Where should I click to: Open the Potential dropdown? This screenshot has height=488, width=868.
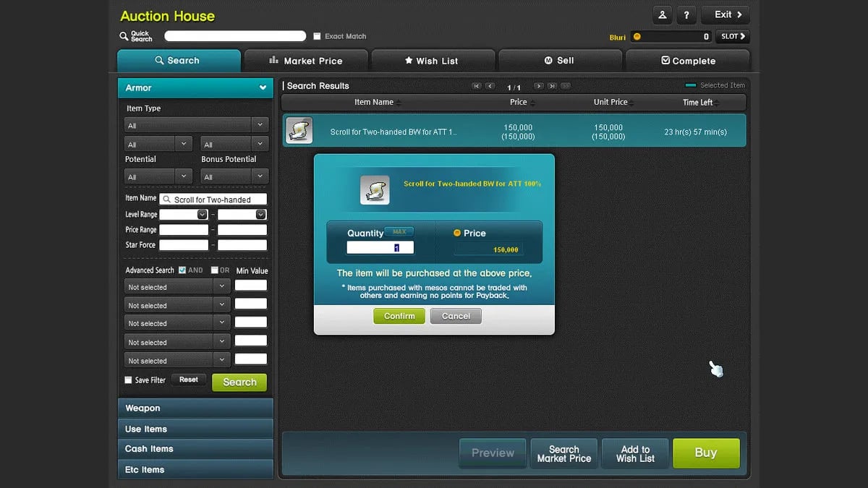pos(158,176)
